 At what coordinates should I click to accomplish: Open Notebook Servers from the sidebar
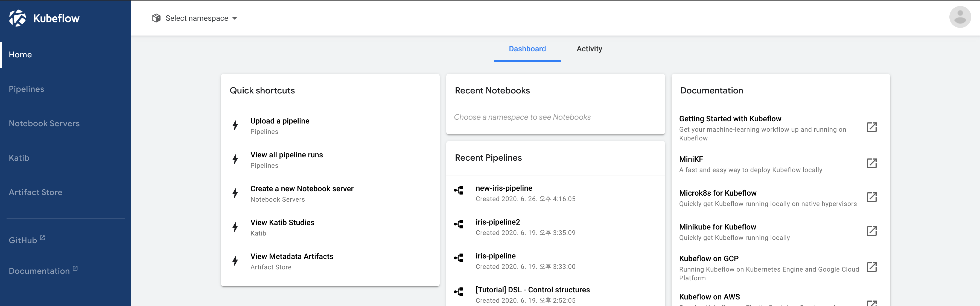65,123
